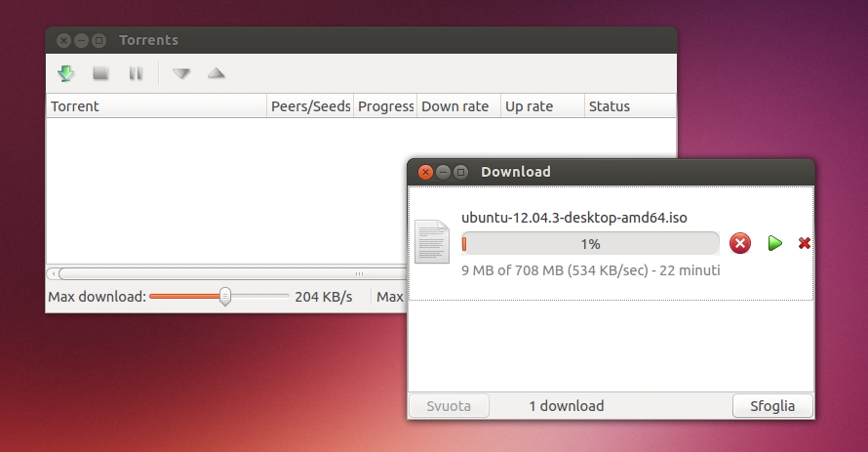Cancel the ubuntu iso download via red circle

740,243
